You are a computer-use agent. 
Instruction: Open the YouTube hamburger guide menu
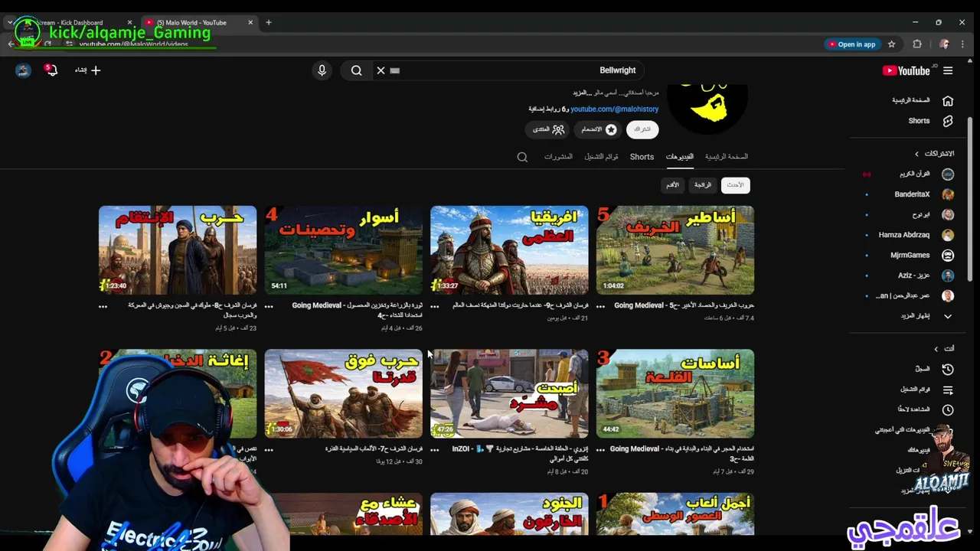point(948,70)
